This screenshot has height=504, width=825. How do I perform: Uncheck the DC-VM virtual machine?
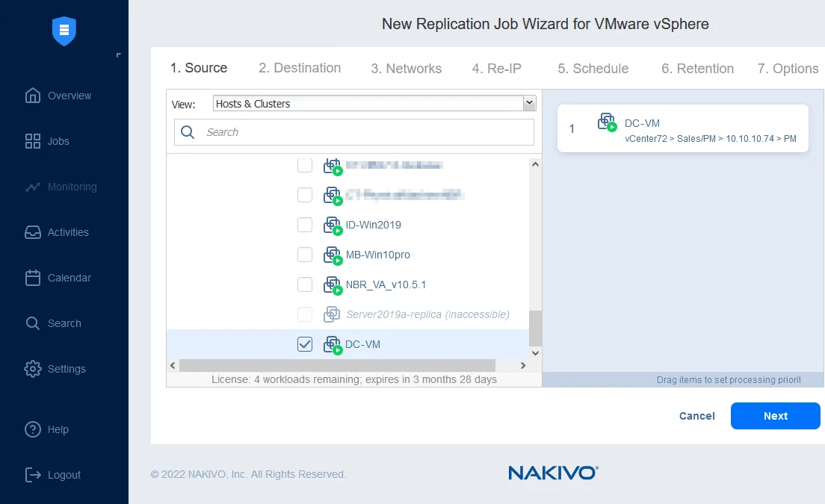(x=304, y=344)
